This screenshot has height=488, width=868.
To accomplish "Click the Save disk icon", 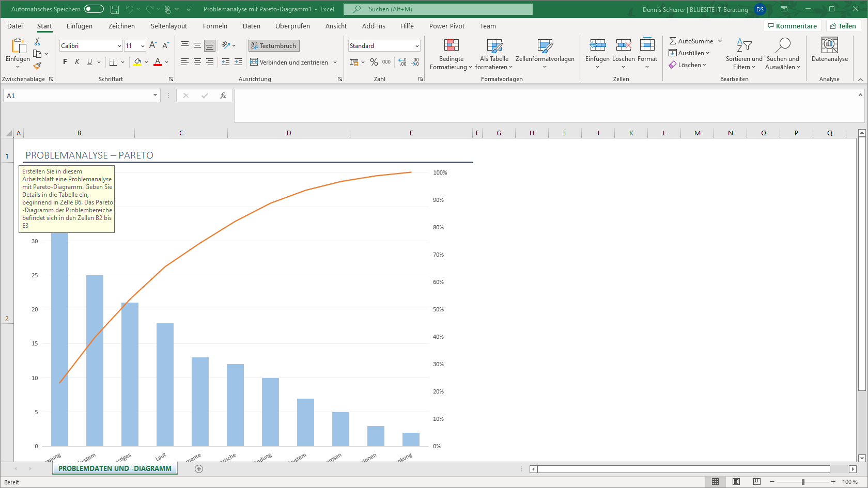I will [115, 9].
